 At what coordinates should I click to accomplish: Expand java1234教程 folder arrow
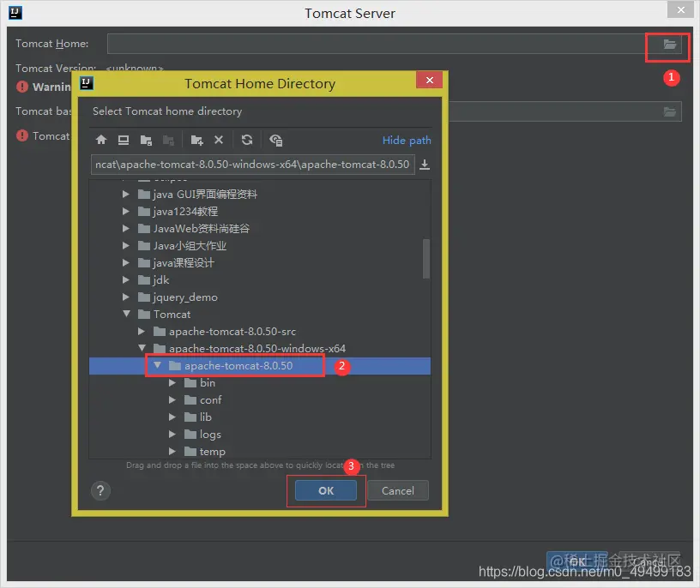pos(126,211)
